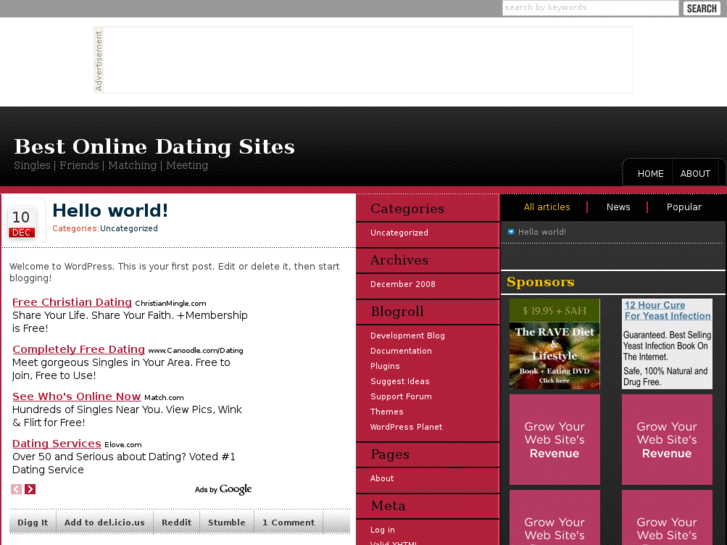Open the Hello world! post heading
Image resolution: width=727 pixels, height=545 pixels.
pos(110,211)
